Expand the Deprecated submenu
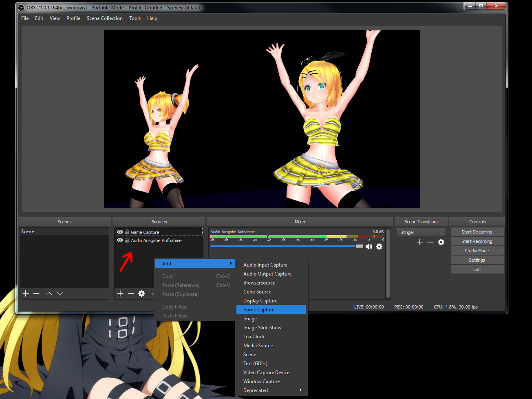This screenshot has width=532, height=399. click(x=272, y=390)
